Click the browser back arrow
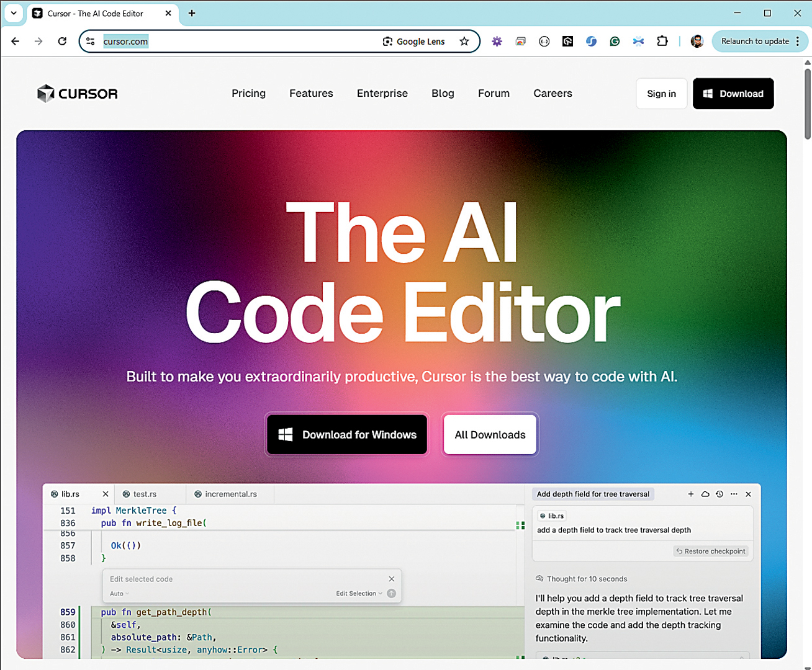Screen dimensions: 812x670 pos(16,42)
